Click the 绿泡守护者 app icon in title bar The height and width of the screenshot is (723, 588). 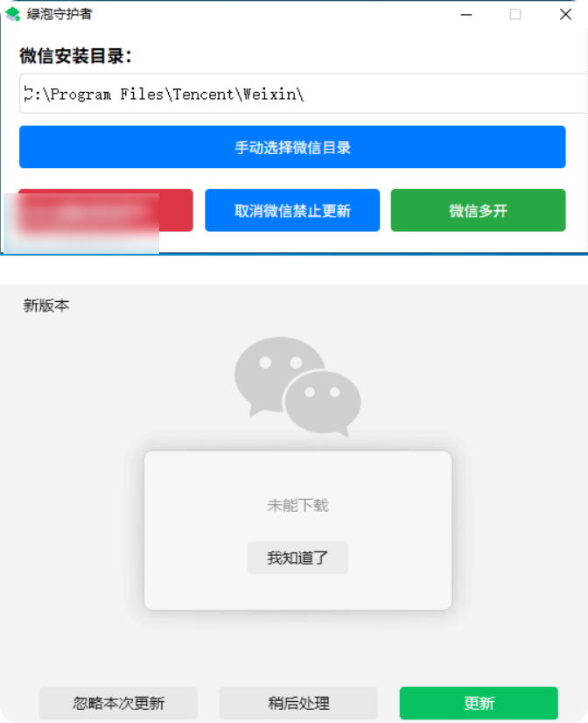click(13, 14)
